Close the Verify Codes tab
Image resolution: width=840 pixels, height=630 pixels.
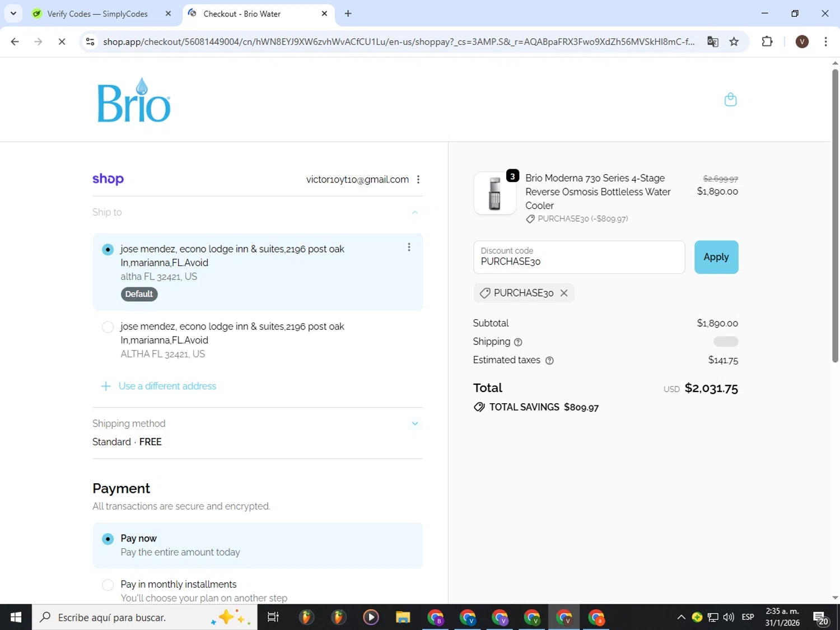point(168,13)
